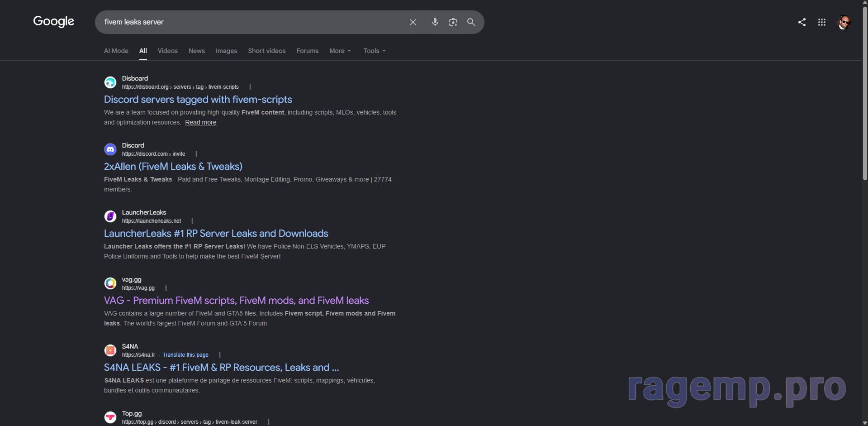Click the magnifier search button
The image size is (868, 426).
click(471, 22)
